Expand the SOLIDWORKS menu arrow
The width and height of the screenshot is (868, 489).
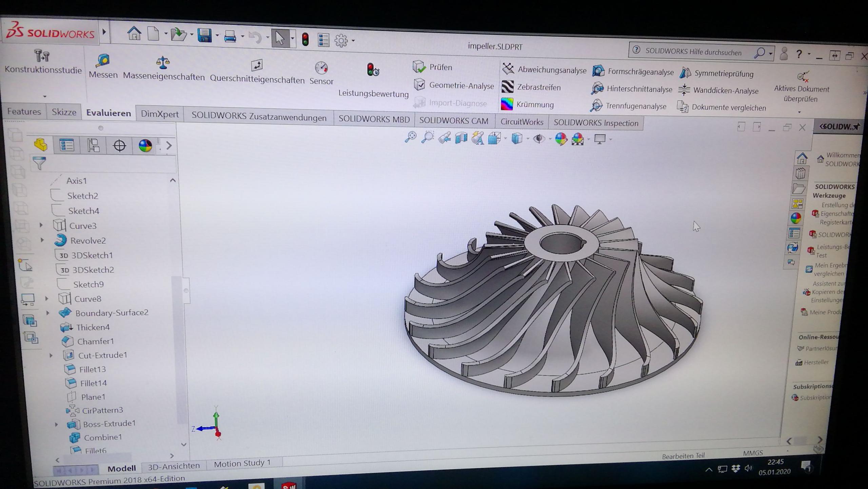pos(104,32)
